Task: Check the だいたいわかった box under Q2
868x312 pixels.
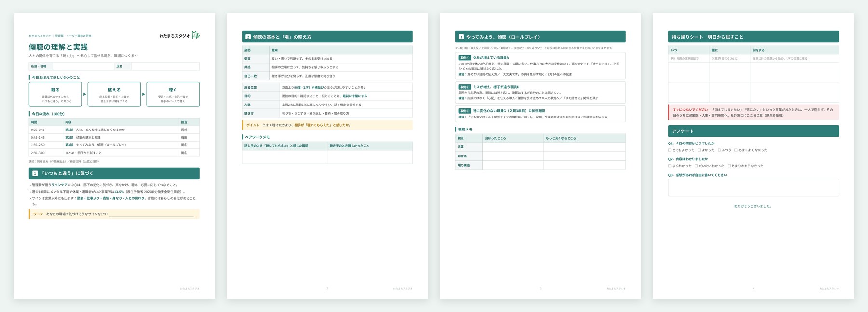Action: tap(696, 166)
